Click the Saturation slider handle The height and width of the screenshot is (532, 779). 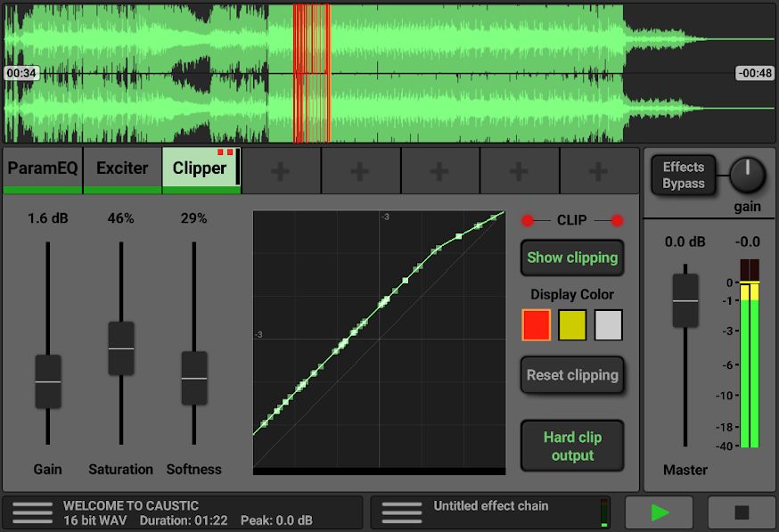point(120,348)
